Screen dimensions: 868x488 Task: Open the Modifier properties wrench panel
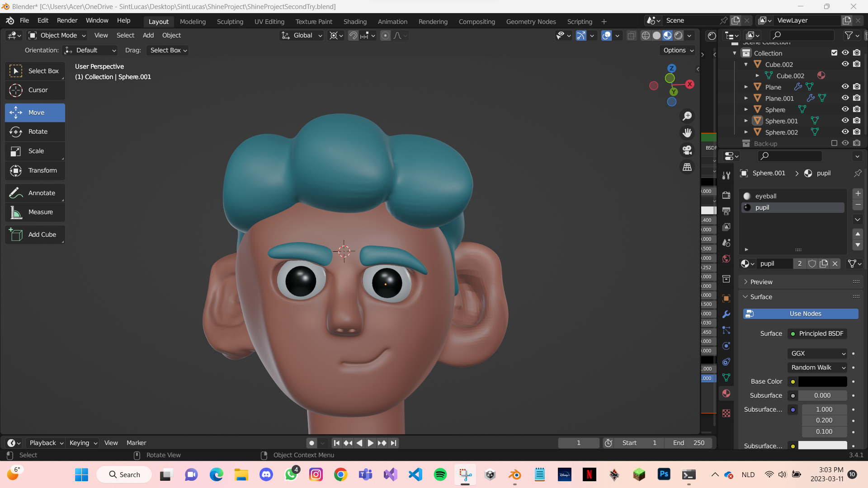tap(726, 314)
